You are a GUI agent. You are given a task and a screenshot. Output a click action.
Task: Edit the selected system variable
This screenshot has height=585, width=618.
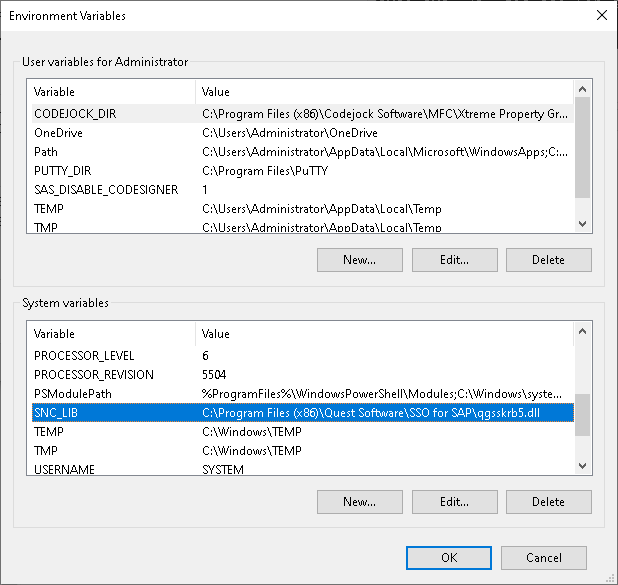[x=455, y=502]
